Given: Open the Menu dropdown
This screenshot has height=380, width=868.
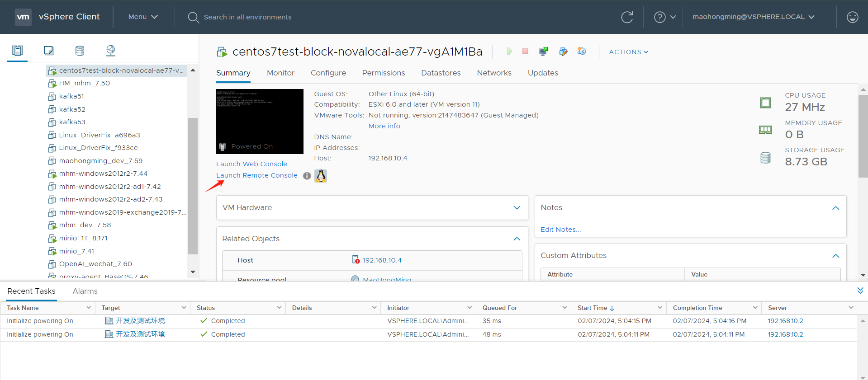Looking at the screenshot, I should 143,17.
